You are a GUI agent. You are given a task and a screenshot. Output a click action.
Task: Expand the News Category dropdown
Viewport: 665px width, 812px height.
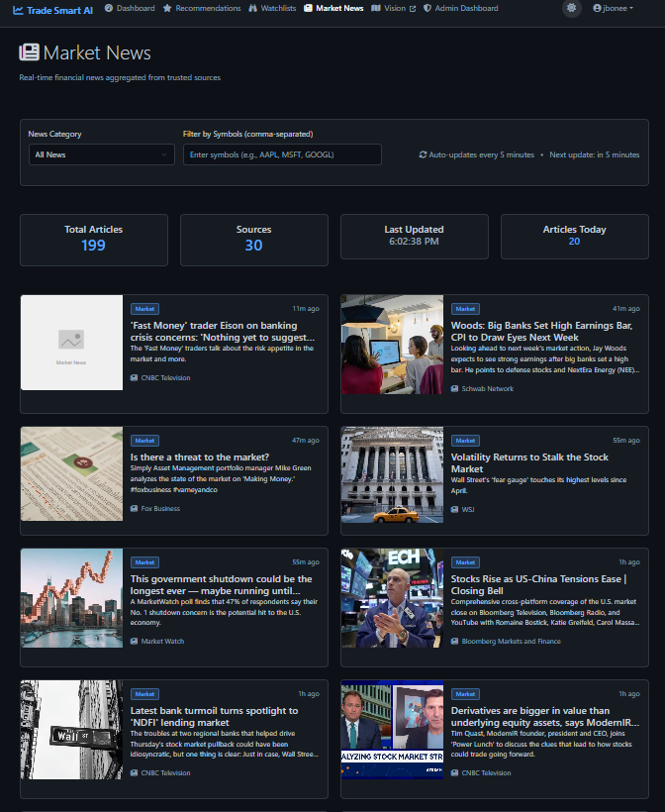pyautogui.click(x=101, y=154)
